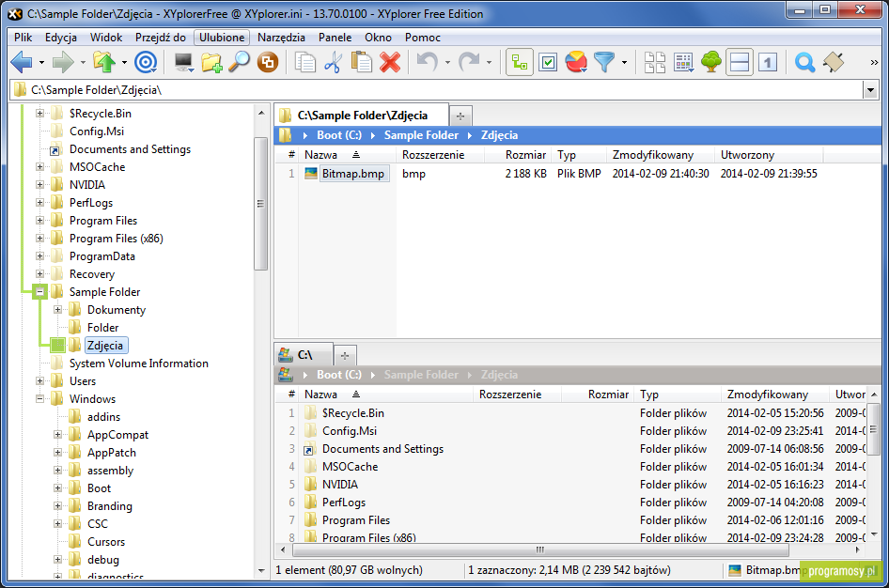
Task: Click the lower pane scrollbar down arrow
Action: (x=874, y=534)
